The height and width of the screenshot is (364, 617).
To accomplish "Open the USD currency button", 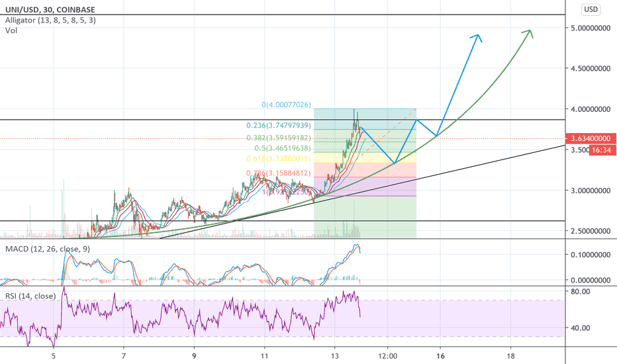I will (591, 9).
